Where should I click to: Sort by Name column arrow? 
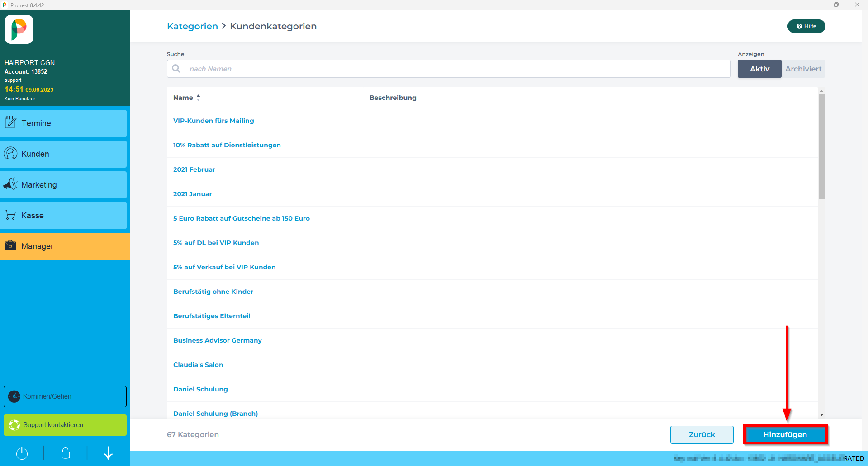tap(198, 98)
